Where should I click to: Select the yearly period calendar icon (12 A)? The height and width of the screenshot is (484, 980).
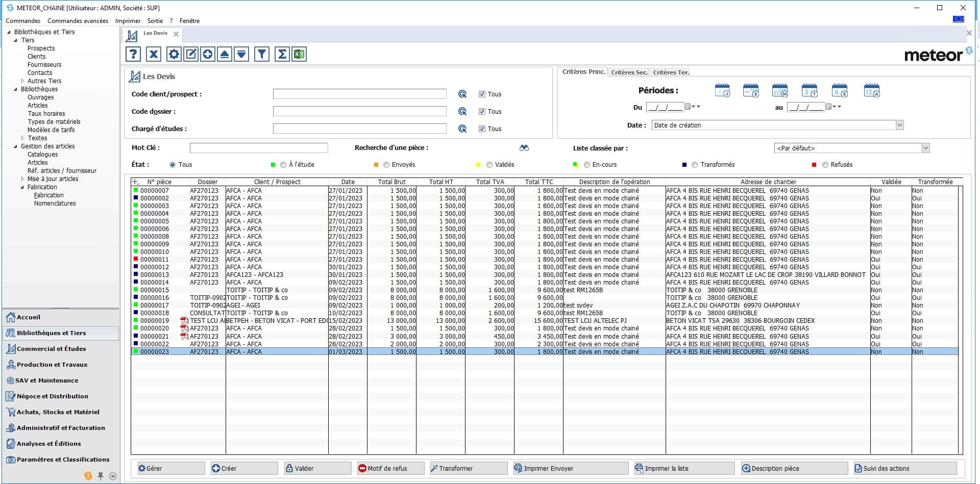(872, 91)
